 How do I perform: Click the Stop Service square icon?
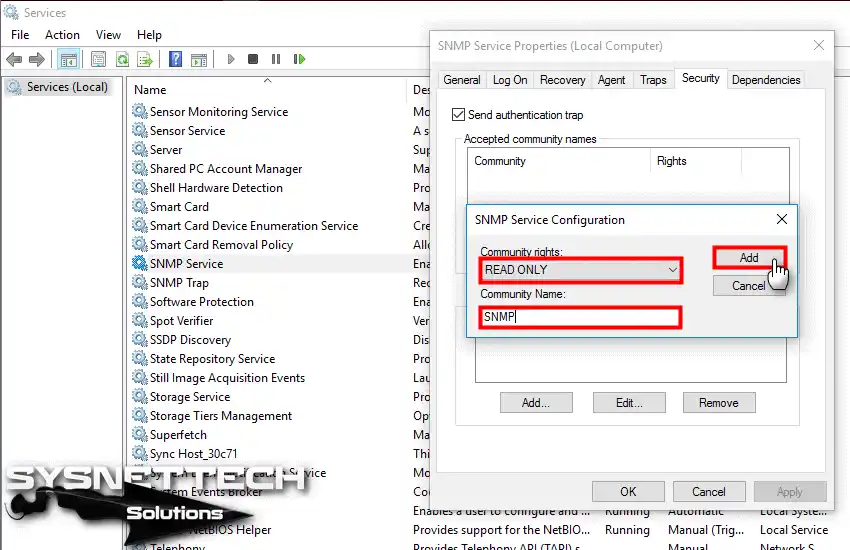253,59
